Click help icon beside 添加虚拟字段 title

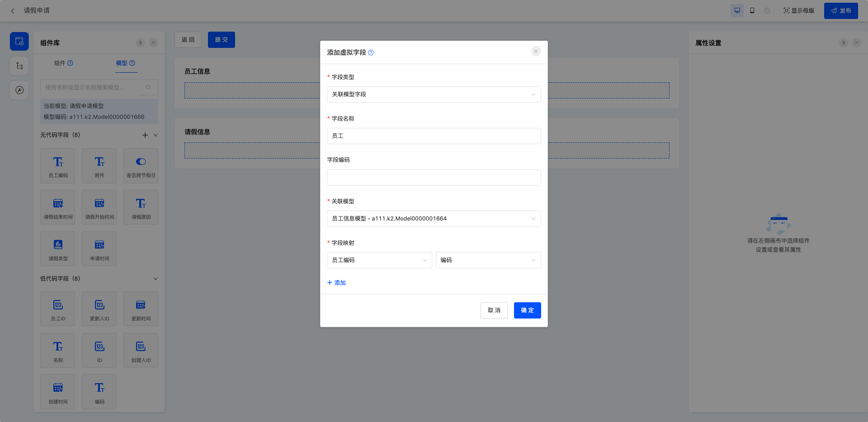tap(371, 53)
